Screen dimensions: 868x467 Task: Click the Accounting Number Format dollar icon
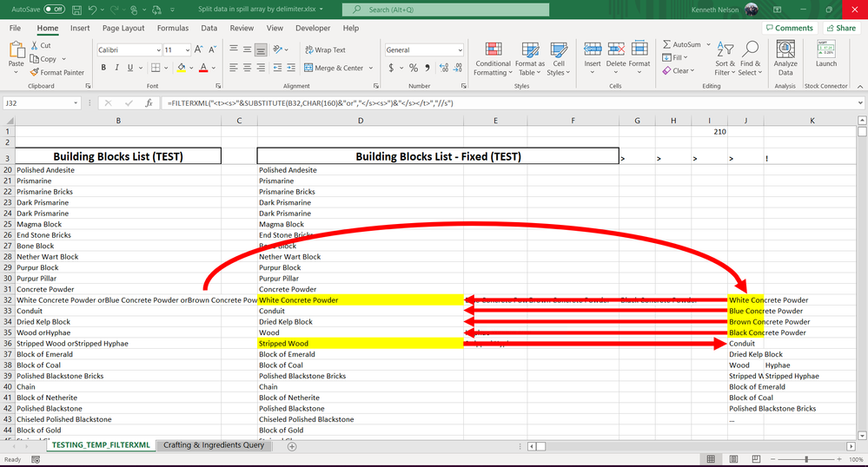tap(391, 68)
